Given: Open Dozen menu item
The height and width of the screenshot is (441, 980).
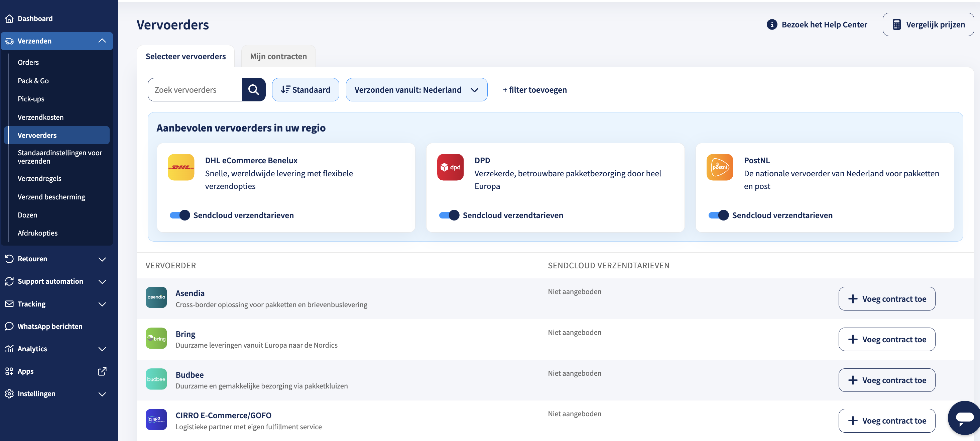Looking at the screenshot, I should point(27,215).
